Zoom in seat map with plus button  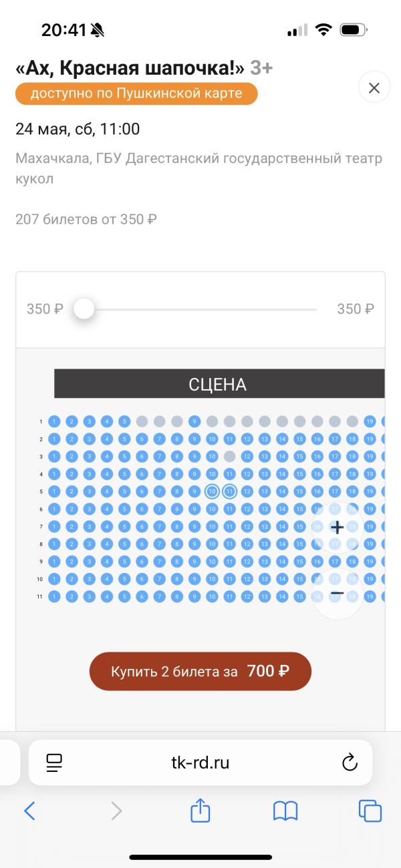pos(337,527)
